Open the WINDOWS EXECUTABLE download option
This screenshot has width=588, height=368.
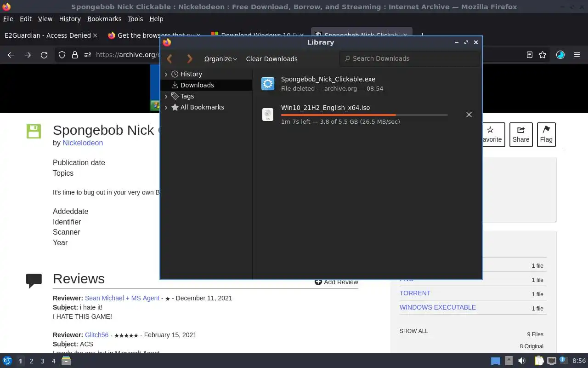click(x=437, y=307)
